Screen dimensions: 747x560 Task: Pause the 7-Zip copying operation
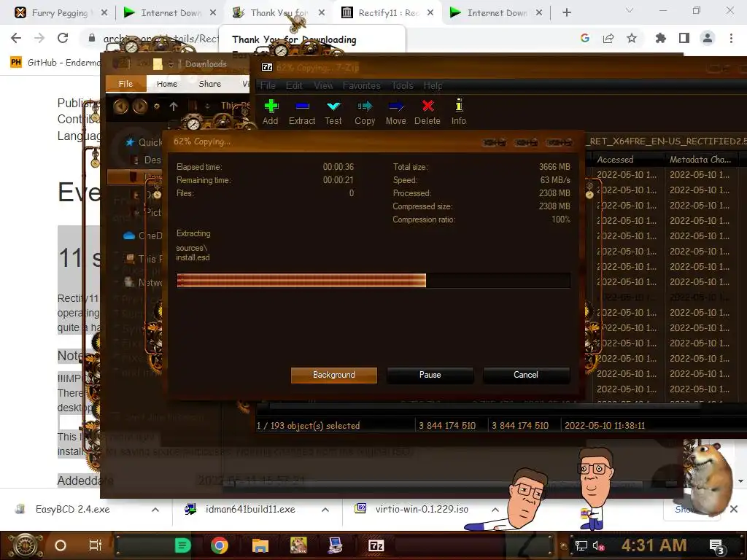[x=430, y=375]
